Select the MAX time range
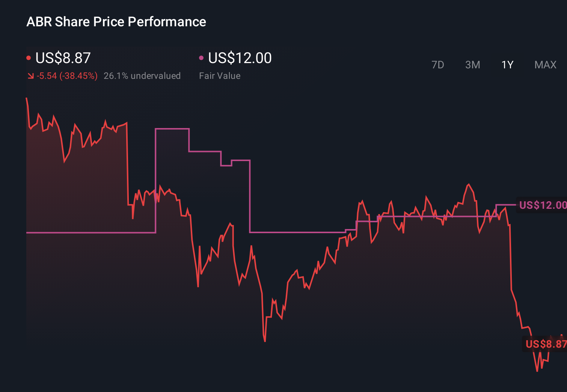567x392 pixels. click(x=545, y=65)
